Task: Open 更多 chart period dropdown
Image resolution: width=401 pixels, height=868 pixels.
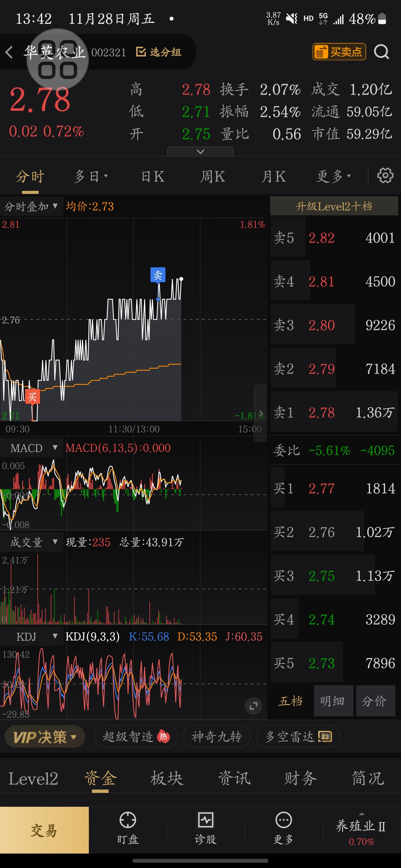Action: 334,176
